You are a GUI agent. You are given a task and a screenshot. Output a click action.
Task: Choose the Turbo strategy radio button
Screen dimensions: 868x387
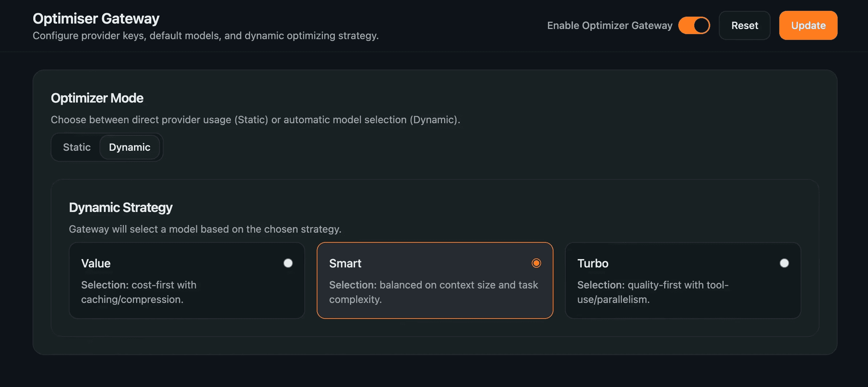784,263
